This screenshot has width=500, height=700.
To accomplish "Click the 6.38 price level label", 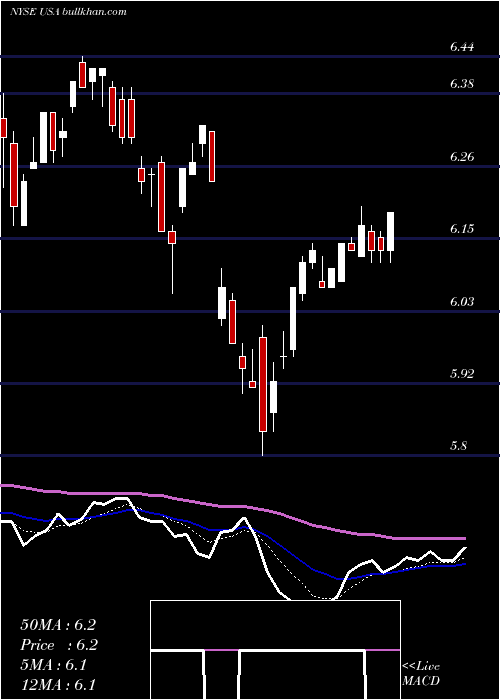I will (x=462, y=83).
